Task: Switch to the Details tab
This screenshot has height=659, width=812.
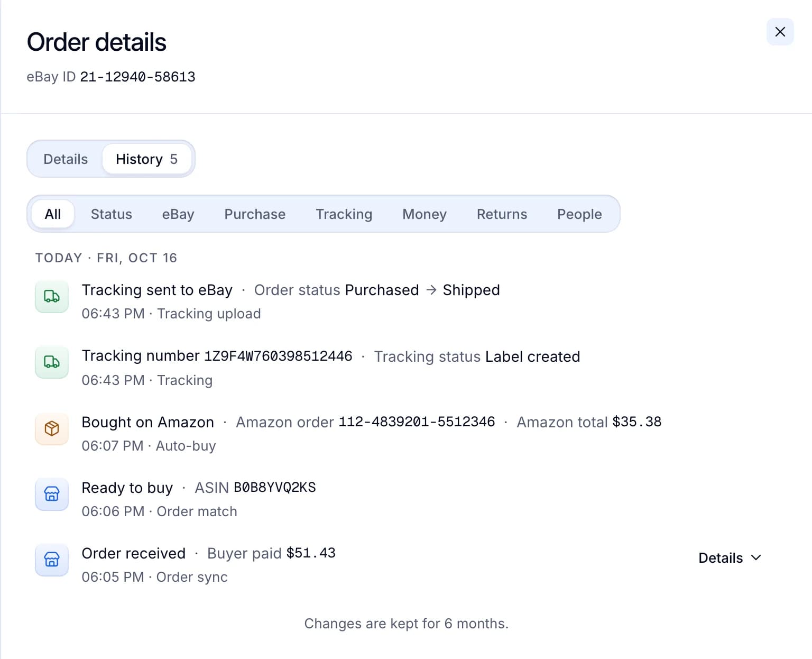Action: (x=66, y=159)
